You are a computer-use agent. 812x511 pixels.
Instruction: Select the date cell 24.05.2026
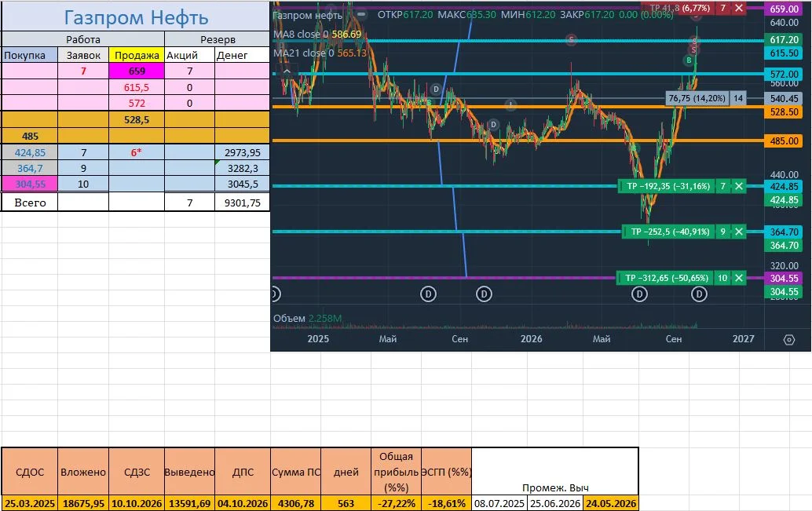(611, 503)
